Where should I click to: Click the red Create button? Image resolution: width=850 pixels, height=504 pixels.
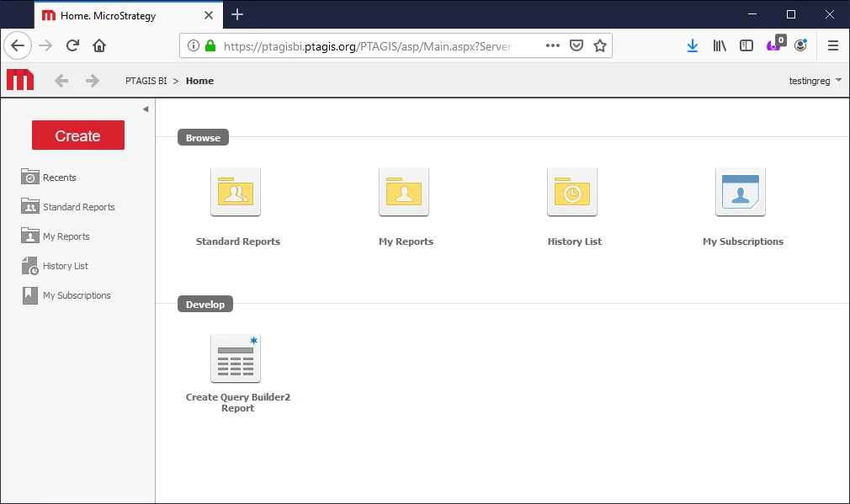[78, 135]
